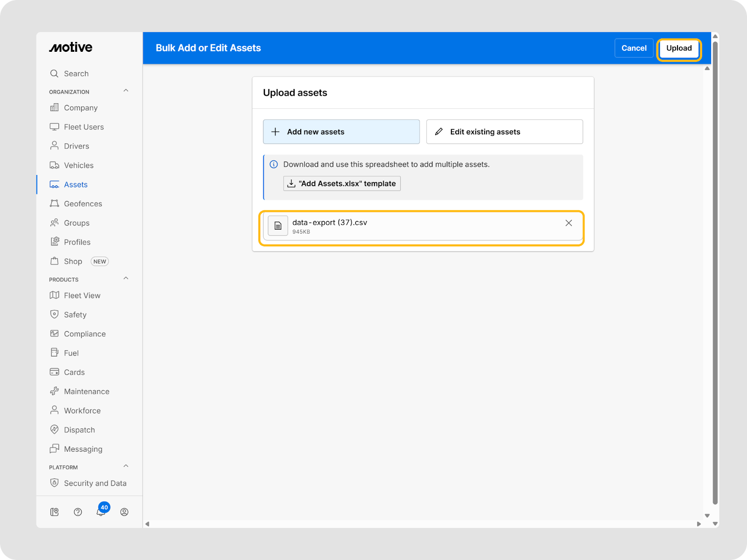Click the notifications bell icon
The height and width of the screenshot is (560, 747).
100,512
